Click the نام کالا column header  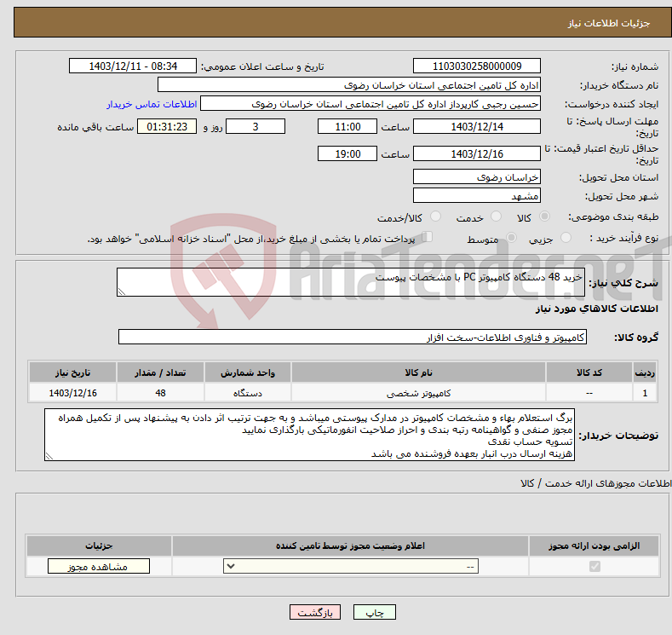point(418,373)
